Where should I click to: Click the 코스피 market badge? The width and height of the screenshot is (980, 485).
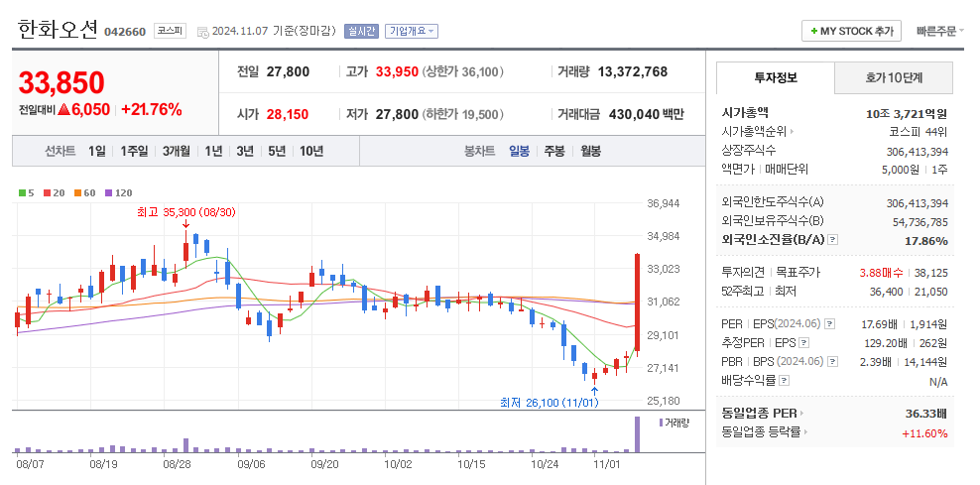coord(170,31)
